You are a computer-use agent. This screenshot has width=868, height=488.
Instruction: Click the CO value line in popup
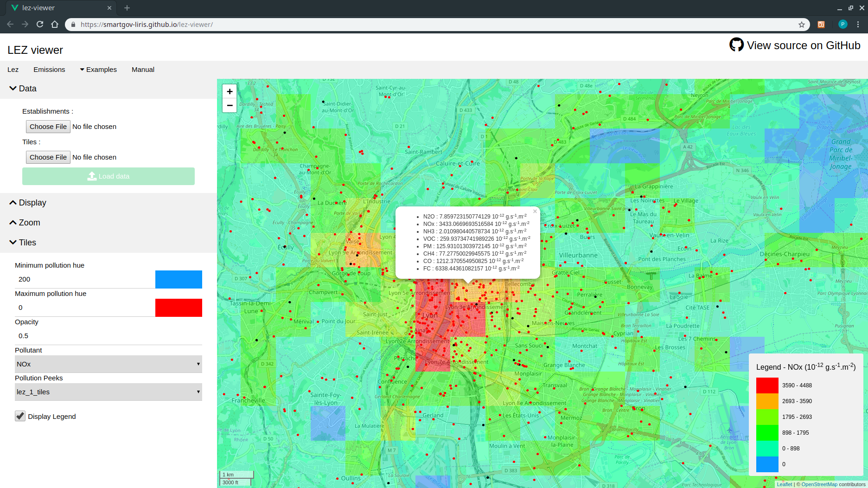pos(473,261)
